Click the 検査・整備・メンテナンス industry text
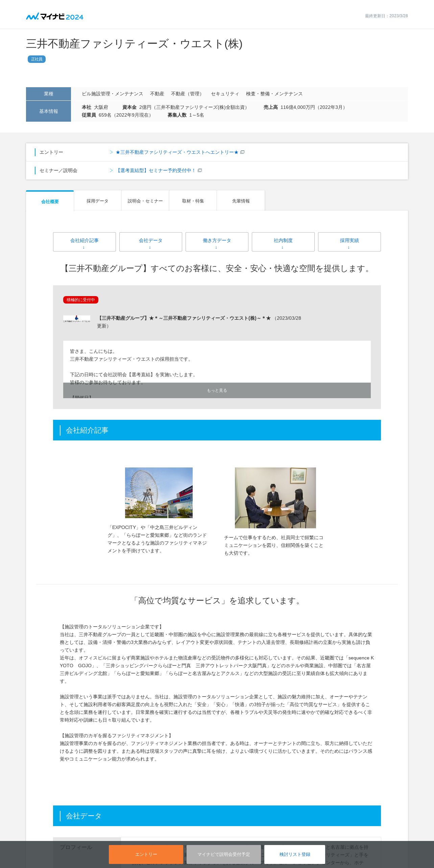Screen dimensions: 434x868 (274, 94)
